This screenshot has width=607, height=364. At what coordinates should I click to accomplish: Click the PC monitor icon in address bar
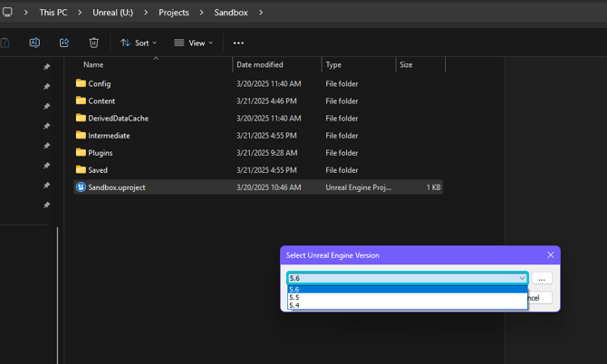7,12
